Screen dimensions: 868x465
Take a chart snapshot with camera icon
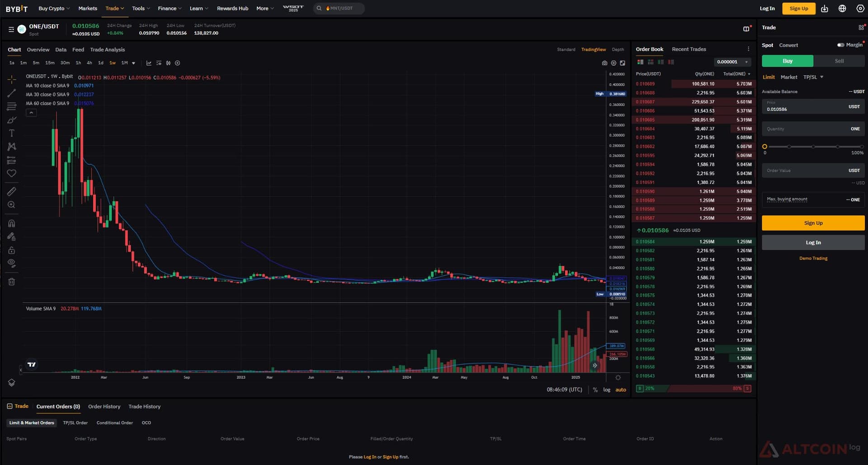point(604,63)
